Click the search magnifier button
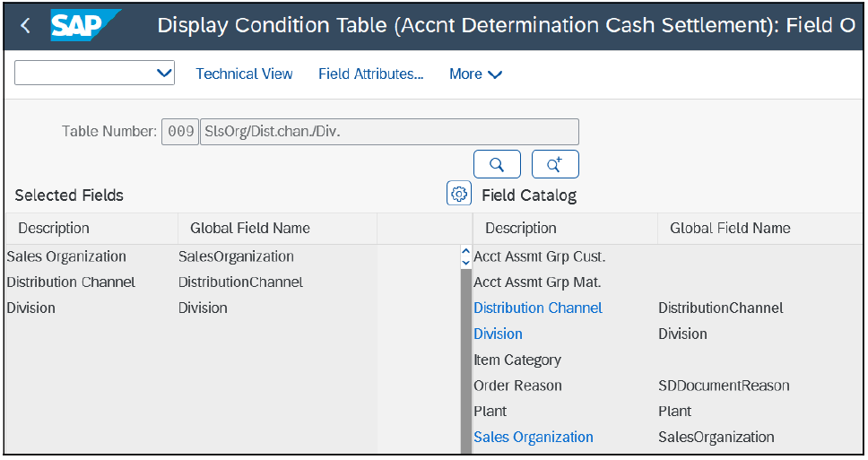Viewport: 868px width, 460px height. coord(497,164)
